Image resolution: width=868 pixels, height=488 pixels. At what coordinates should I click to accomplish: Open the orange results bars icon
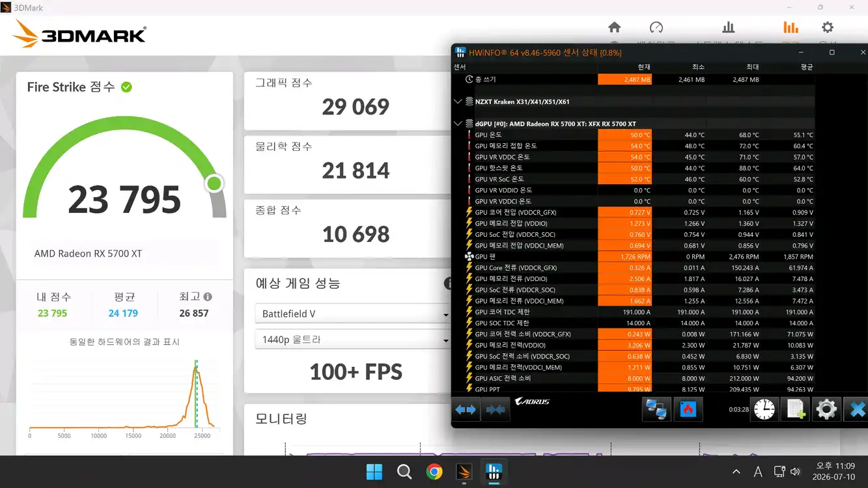click(x=791, y=27)
